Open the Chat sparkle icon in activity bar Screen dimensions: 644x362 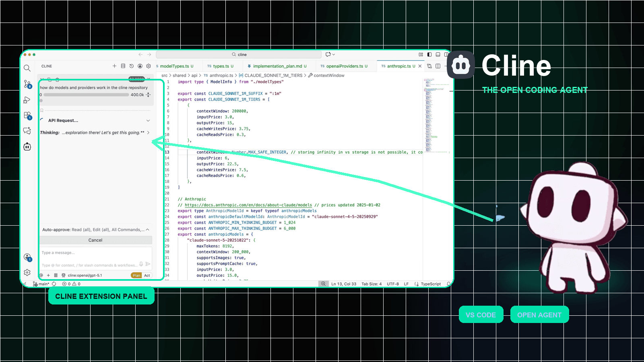click(27, 131)
